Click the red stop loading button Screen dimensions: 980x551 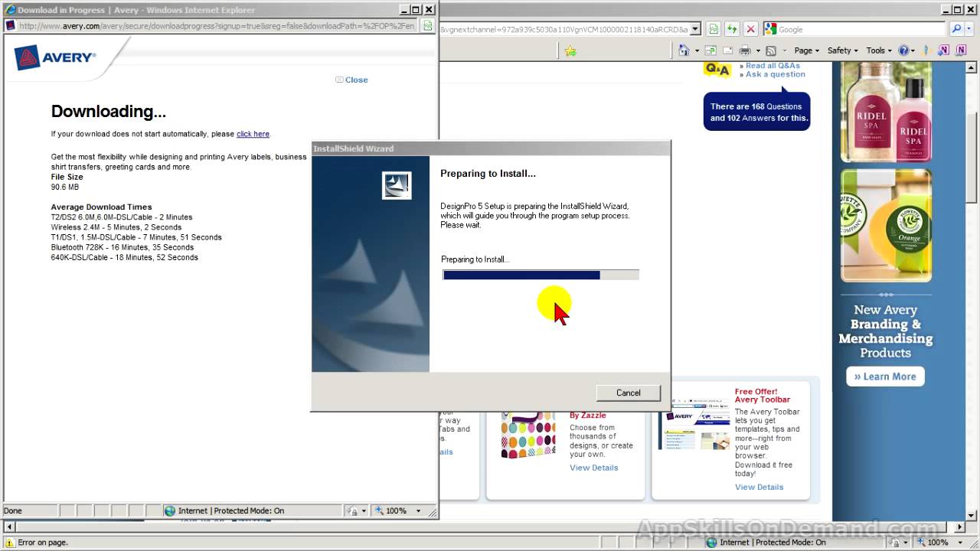750,29
